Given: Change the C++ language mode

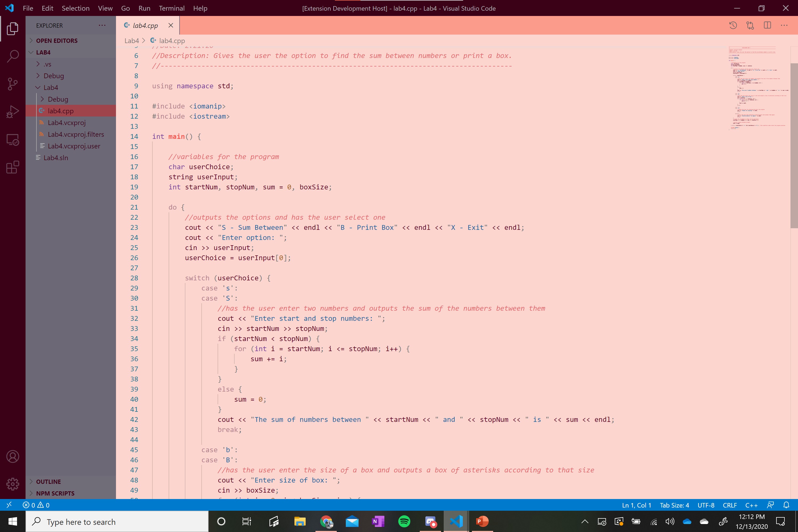Looking at the screenshot, I should pyautogui.click(x=751, y=505).
